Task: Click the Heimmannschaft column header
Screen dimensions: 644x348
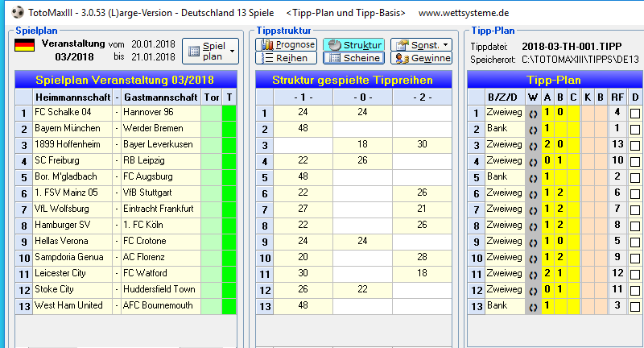Action: [72, 97]
